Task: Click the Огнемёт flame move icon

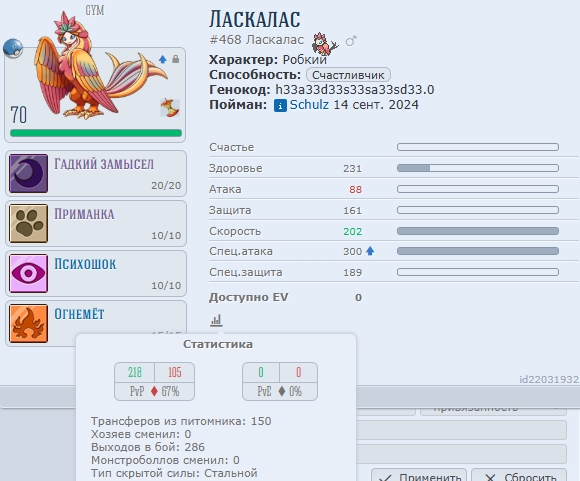Action: [x=28, y=323]
